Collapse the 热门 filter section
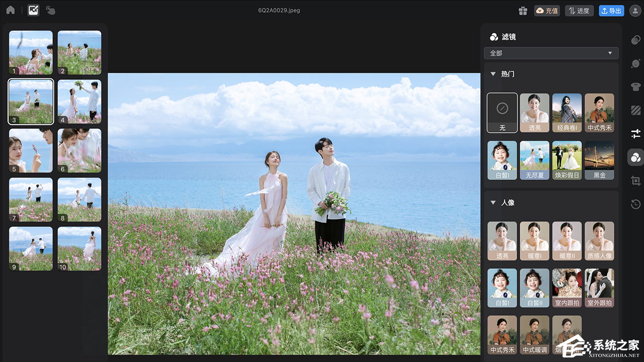644x362 pixels. [493, 74]
